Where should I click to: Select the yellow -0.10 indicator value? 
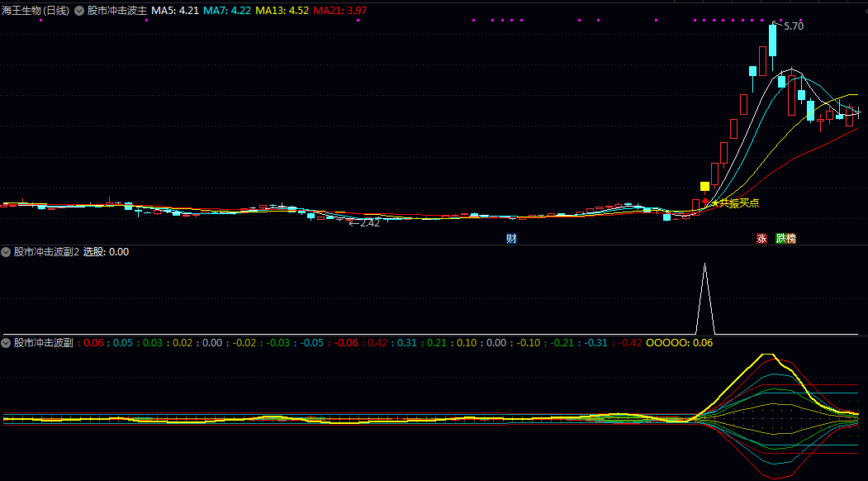click(528, 343)
